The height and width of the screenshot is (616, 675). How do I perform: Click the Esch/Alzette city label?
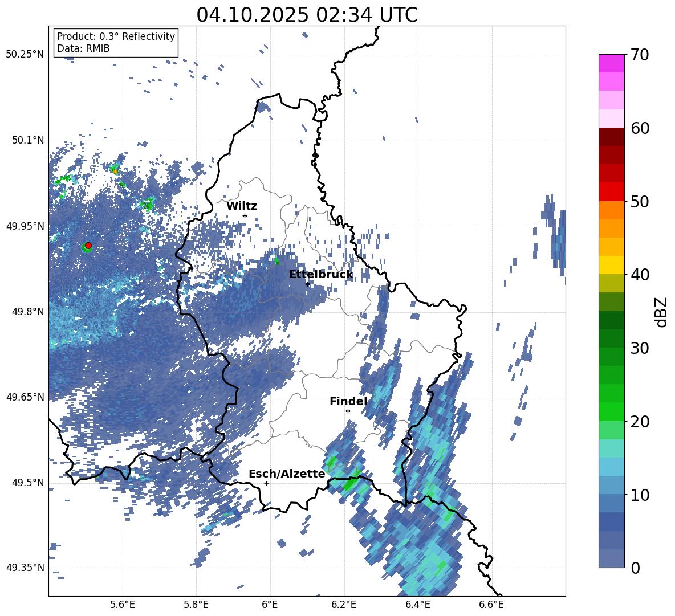[x=287, y=474]
